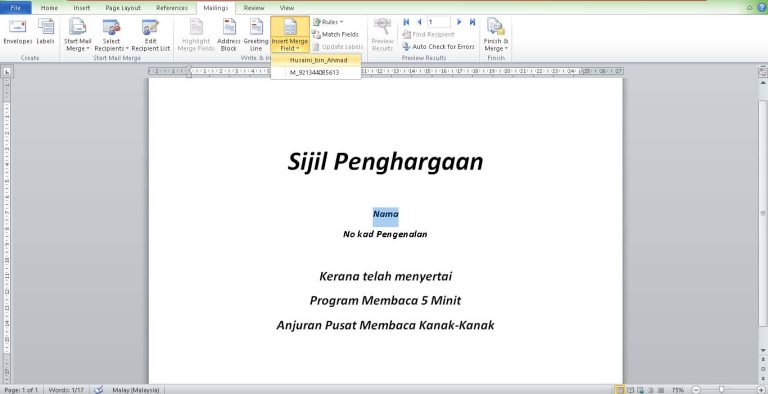Click the tab selector at ruler corner

(7, 73)
